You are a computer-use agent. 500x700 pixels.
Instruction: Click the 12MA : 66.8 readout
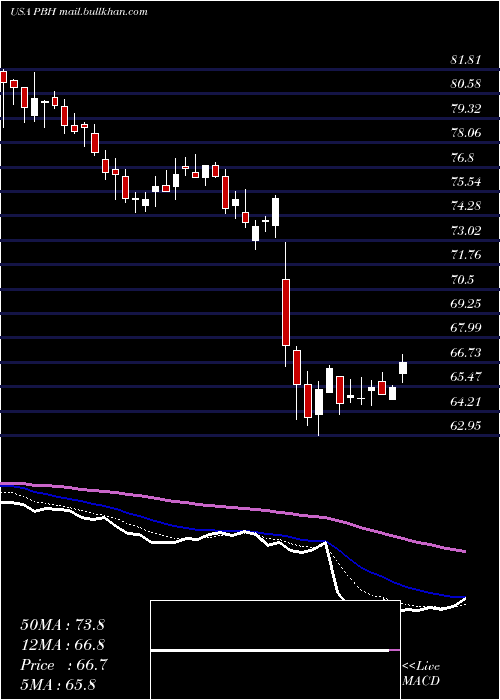[x=62, y=645]
